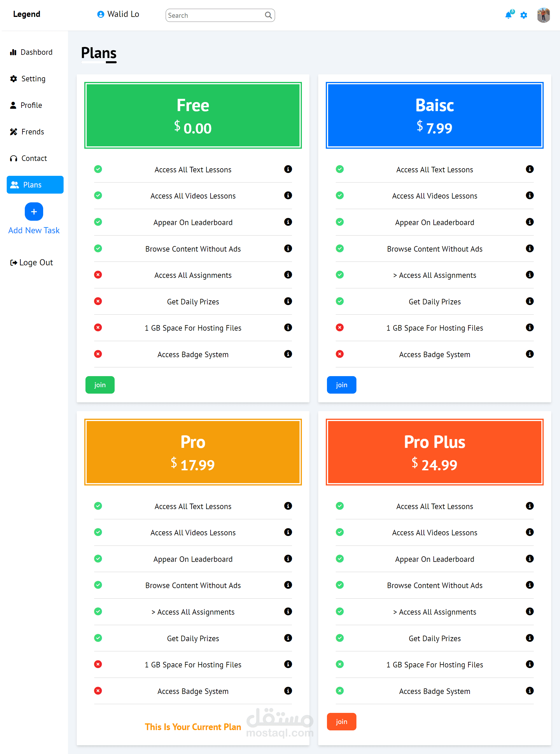Click the orange join button on Pro Plus plan
Viewport: 560px width, 754px height.
click(341, 721)
